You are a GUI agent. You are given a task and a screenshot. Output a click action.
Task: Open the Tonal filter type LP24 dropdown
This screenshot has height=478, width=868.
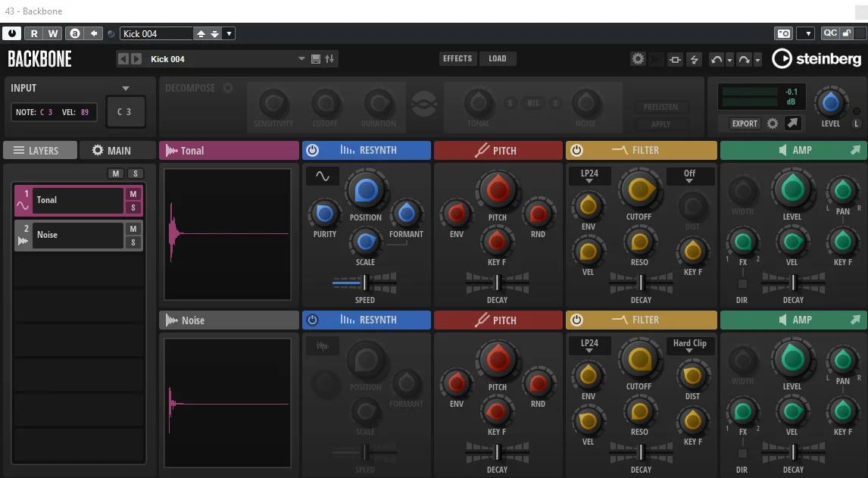[589, 177]
